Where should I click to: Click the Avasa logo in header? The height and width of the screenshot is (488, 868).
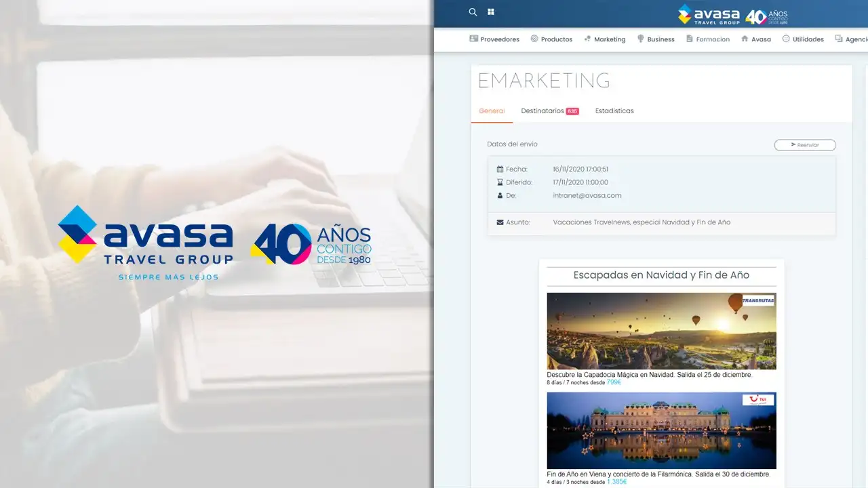pos(732,14)
